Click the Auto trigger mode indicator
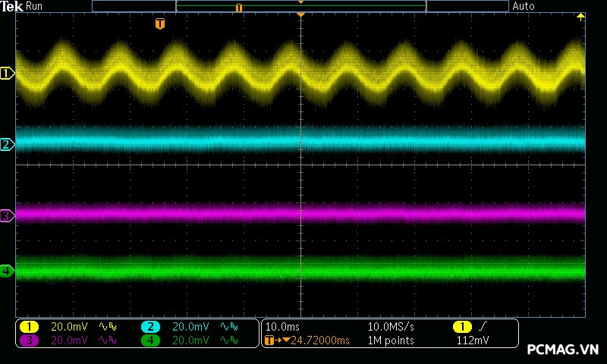Screen dimensions: 607x364 click(x=524, y=6)
